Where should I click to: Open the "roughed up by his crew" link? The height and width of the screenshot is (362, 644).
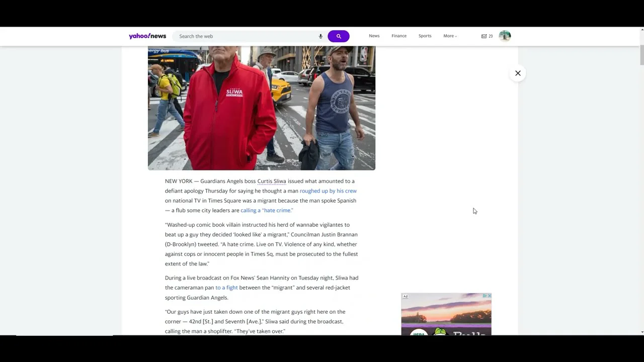[x=328, y=191]
